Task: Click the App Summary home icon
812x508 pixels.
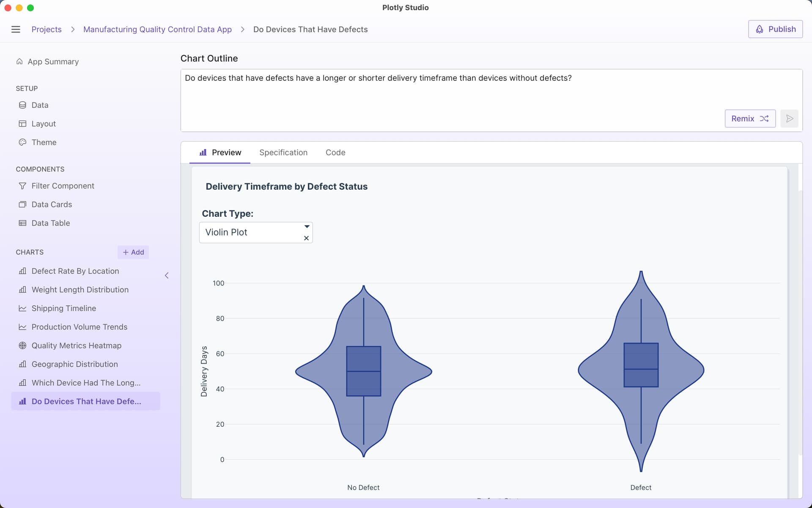Action: pyautogui.click(x=19, y=61)
